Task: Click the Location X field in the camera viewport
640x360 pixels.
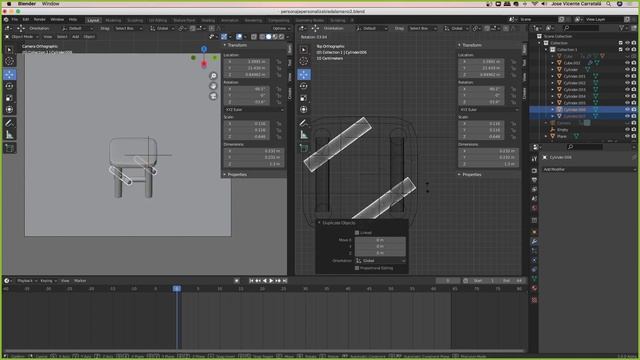Action: tap(247, 62)
